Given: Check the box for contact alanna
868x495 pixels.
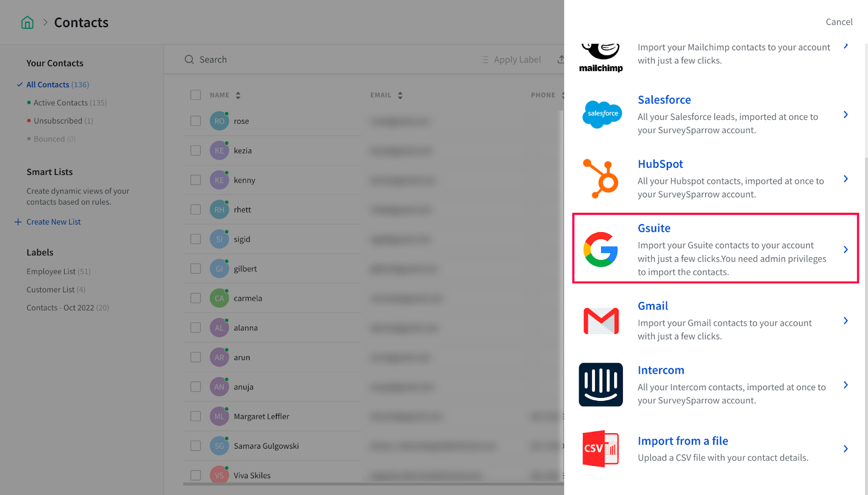Looking at the screenshot, I should coord(196,328).
